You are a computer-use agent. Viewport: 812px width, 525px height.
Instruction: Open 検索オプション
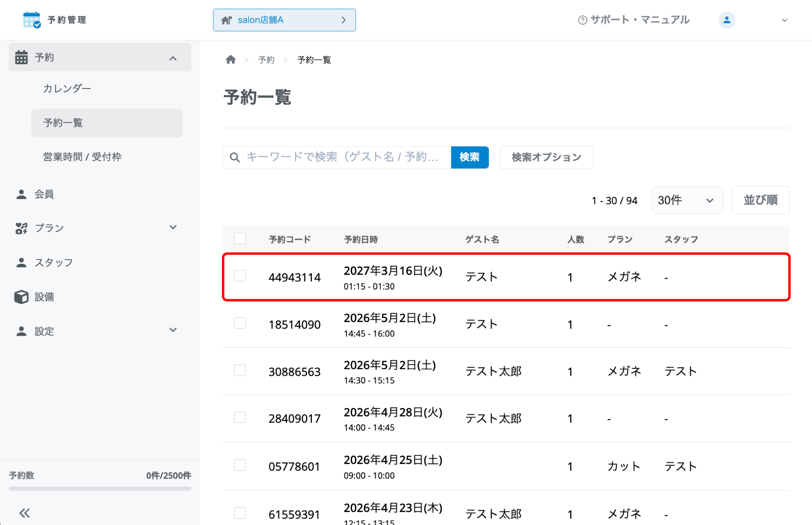coord(547,157)
